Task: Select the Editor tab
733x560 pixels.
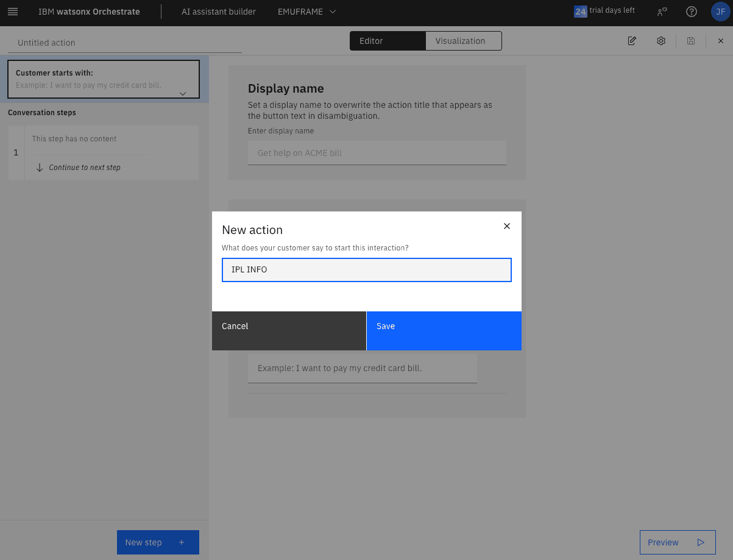Action: pyautogui.click(x=387, y=41)
